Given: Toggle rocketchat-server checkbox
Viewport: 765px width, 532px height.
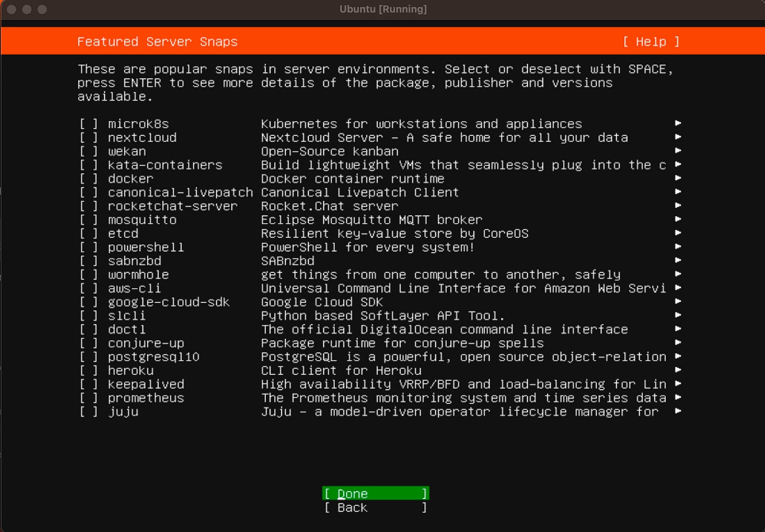Looking at the screenshot, I should point(89,206).
